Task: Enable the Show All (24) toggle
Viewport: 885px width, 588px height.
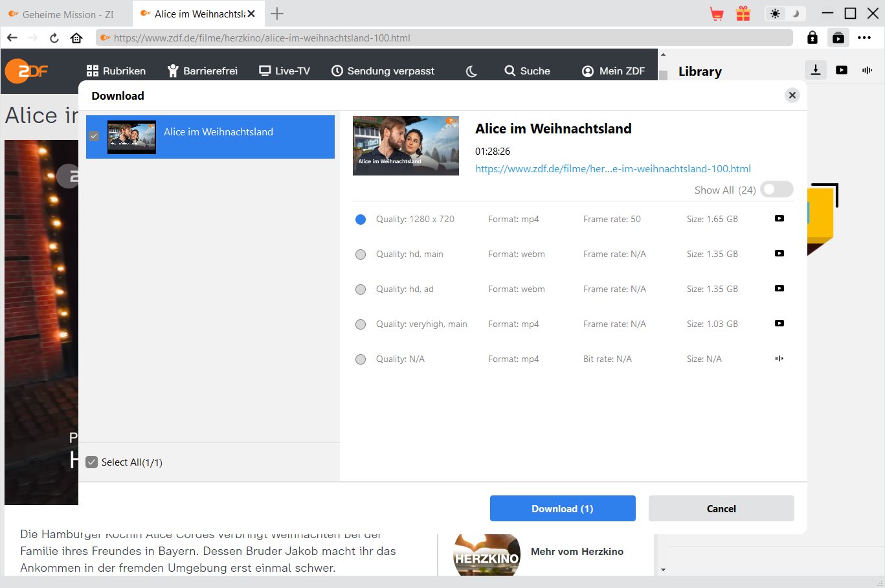Action: pyautogui.click(x=776, y=190)
